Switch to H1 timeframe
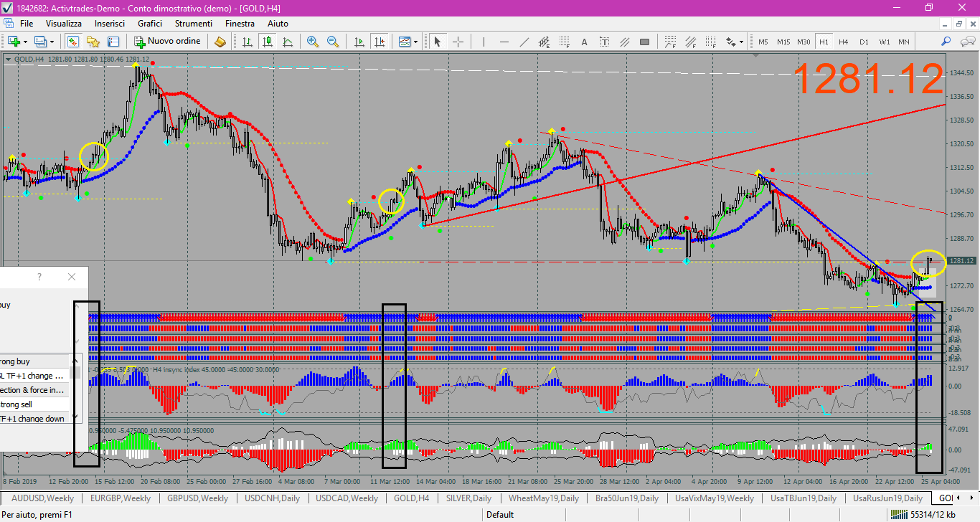The width and height of the screenshot is (980, 522). [824, 42]
